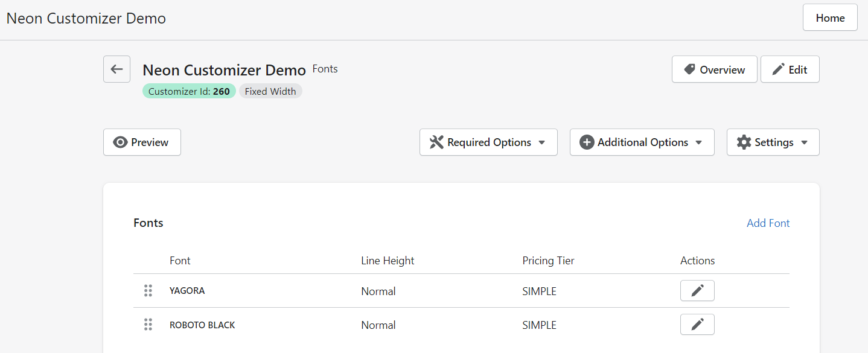Open the Additional Options dropdown arrow
Viewport: 868px width, 353px height.
point(698,142)
